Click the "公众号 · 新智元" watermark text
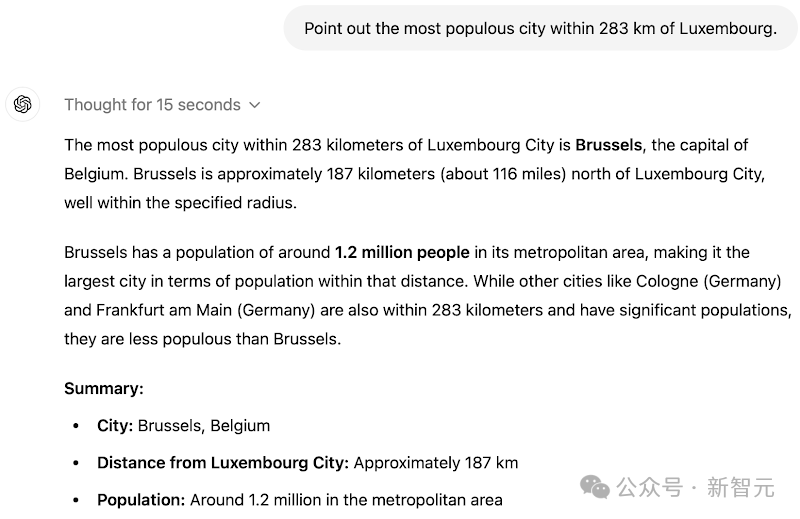This screenshot has height=519, width=800. coord(696,487)
